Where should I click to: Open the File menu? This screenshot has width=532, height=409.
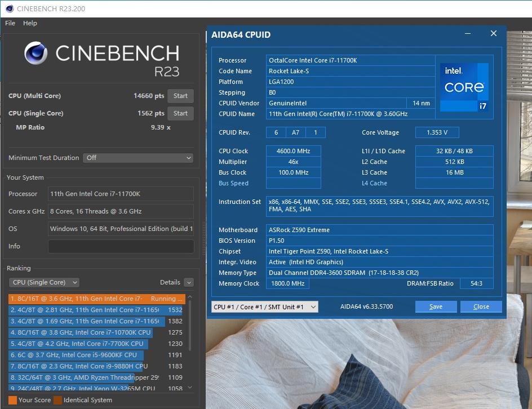(10, 23)
